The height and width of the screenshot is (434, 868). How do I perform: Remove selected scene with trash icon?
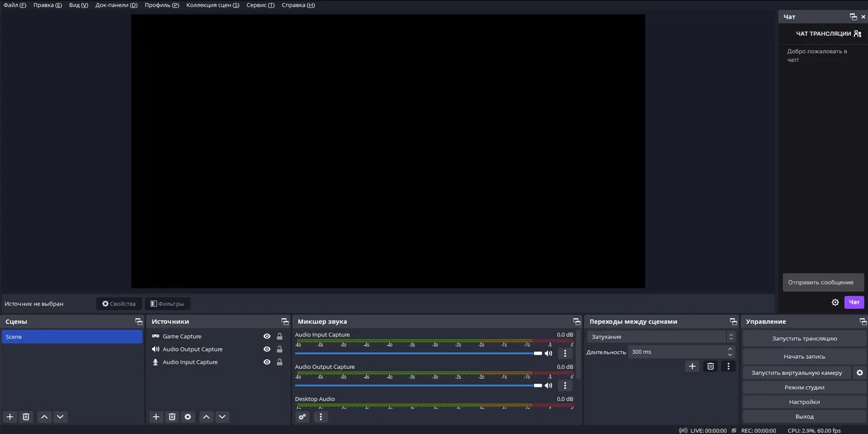coord(25,417)
